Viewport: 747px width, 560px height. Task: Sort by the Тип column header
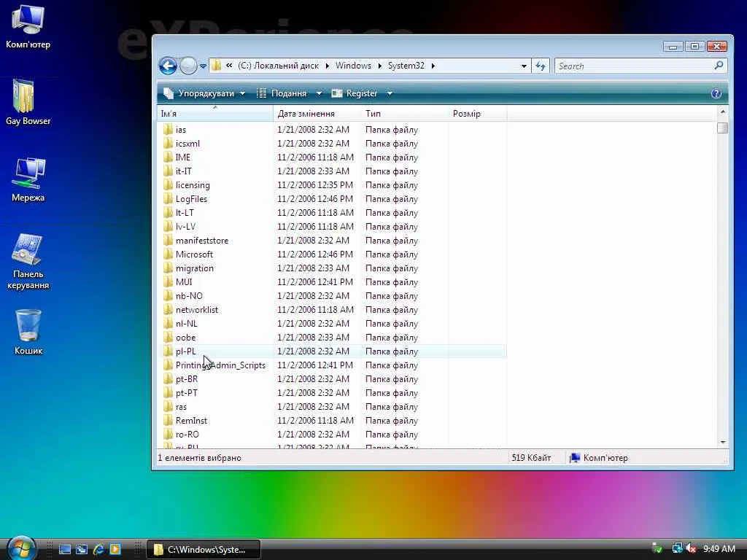(405, 114)
